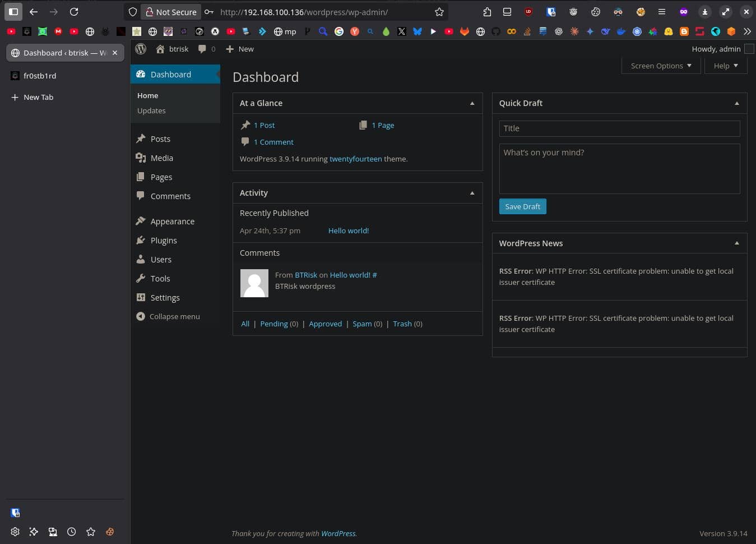This screenshot has width=756, height=544.
Task: Toggle the browser sidebar panel icon
Action: pyautogui.click(x=13, y=12)
